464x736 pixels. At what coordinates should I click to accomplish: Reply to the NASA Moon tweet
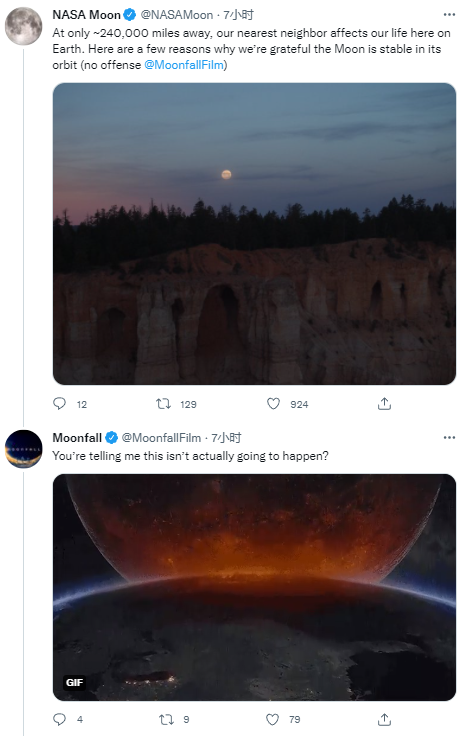point(60,404)
